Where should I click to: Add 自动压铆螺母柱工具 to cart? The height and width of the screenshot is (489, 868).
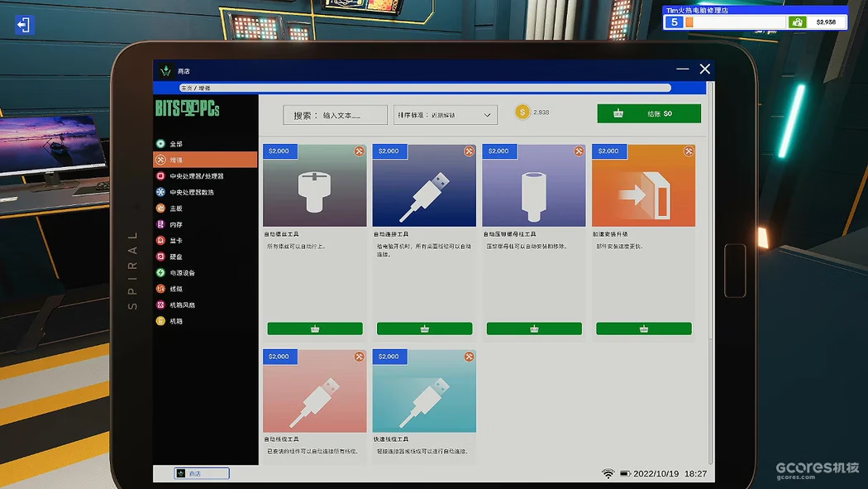pyautogui.click(x=534, y=328)
